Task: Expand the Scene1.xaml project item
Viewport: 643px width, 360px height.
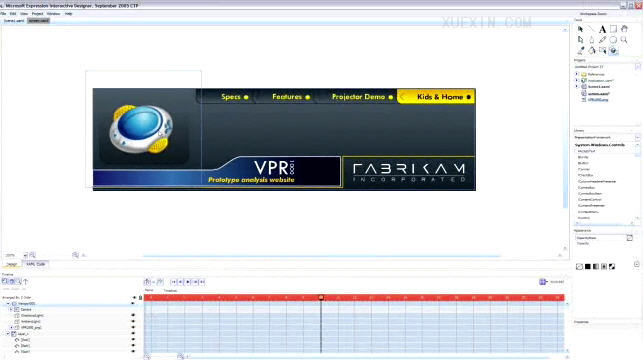Action: tap(577, 87)
